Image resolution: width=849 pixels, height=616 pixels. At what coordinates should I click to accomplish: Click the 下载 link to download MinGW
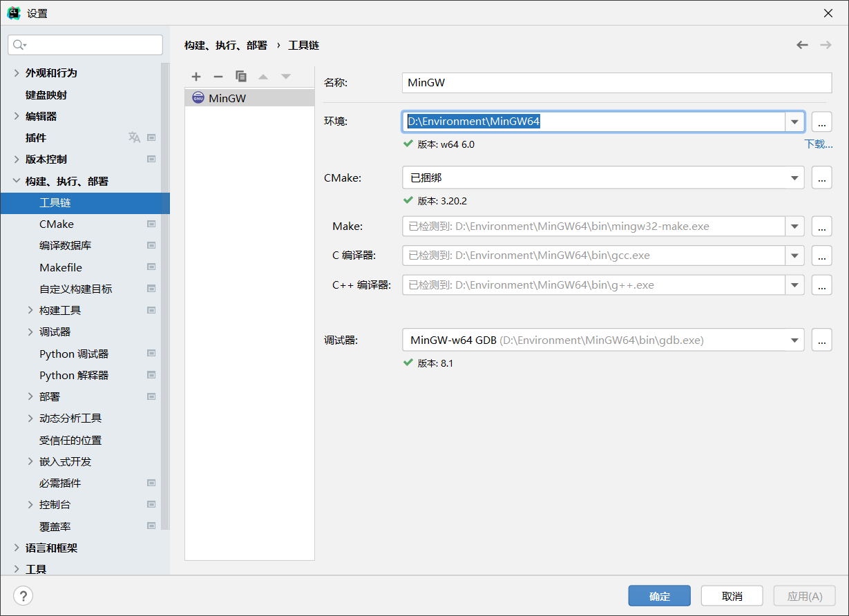click(x=818, y=142)
